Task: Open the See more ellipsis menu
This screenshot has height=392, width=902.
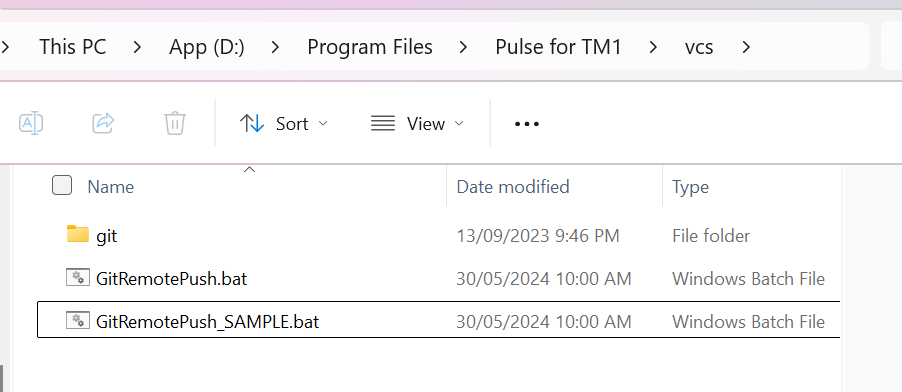Action: pyautogui.click(x=526, y=124)
